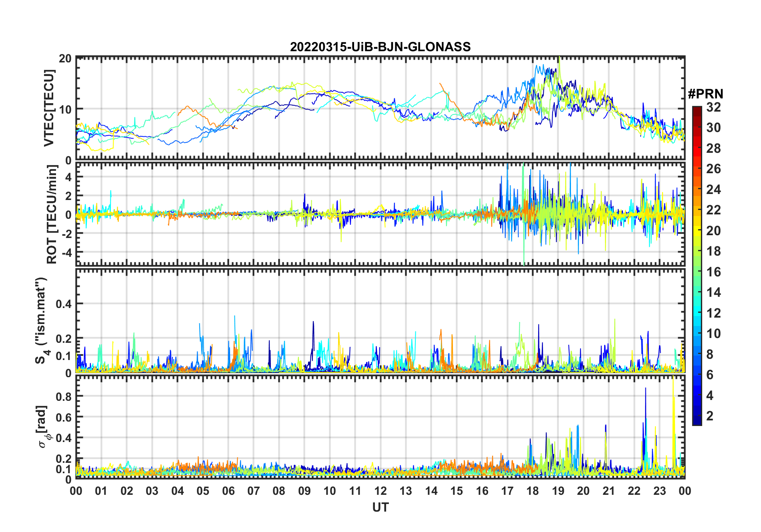
Task: Click sigma phi tick label 0.8
Action: [64, 396]
